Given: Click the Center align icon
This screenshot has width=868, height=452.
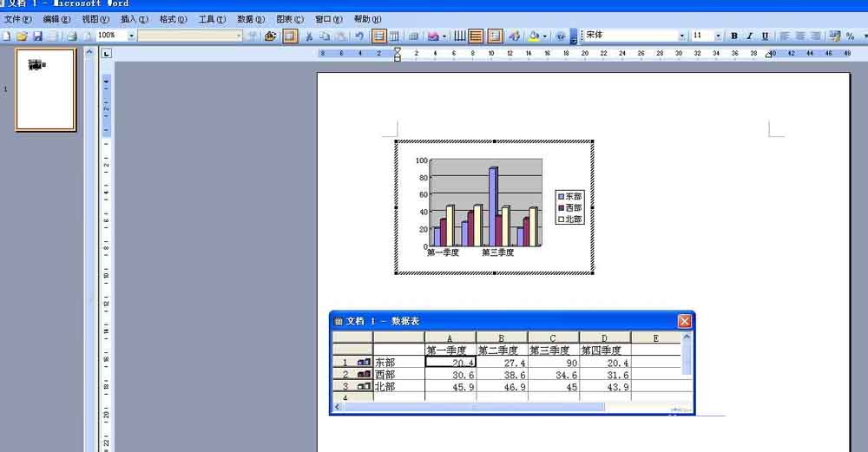Looking at the screenshot, I should pyautogui.click(x=800, y=36).
